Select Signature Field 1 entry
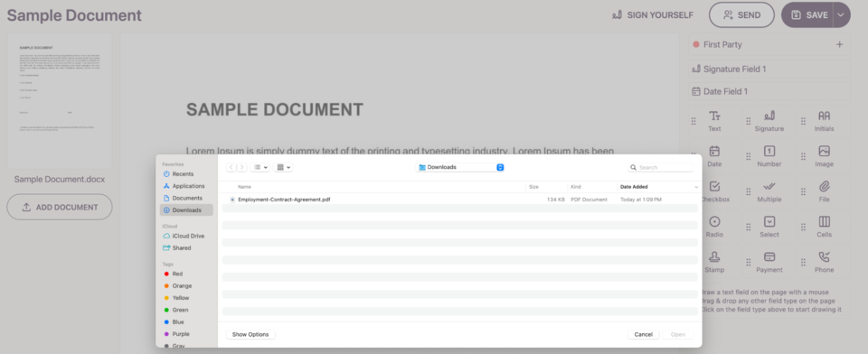 769,70
